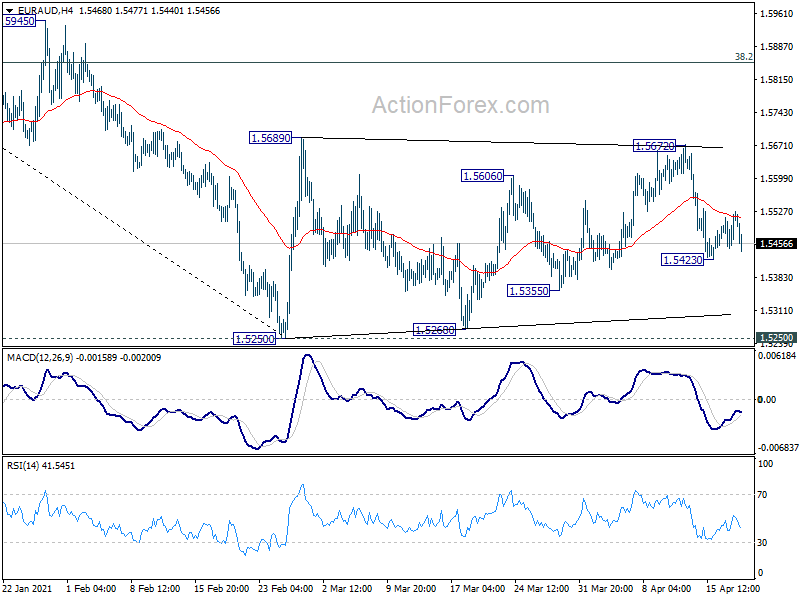Click the RSI scale level 30
The height and width of the screenshot is (600, 800).
[x=762, y=543]
